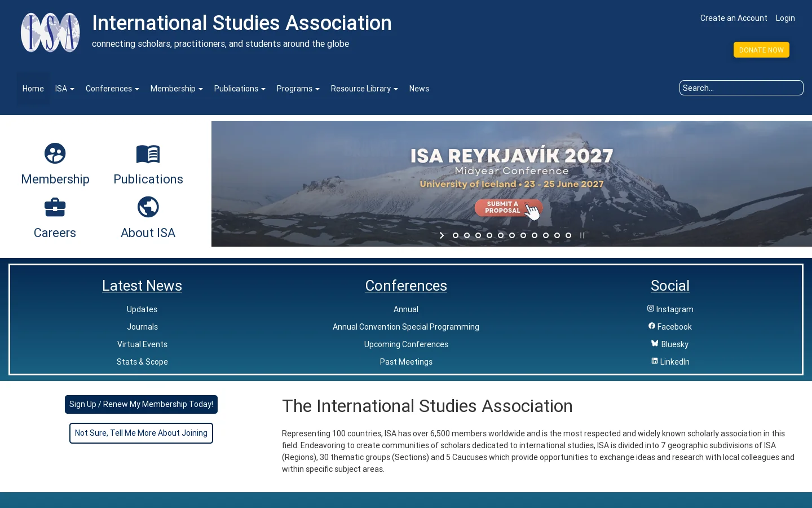
Task: Open Journals under Latest News
Action: [142, 327]
